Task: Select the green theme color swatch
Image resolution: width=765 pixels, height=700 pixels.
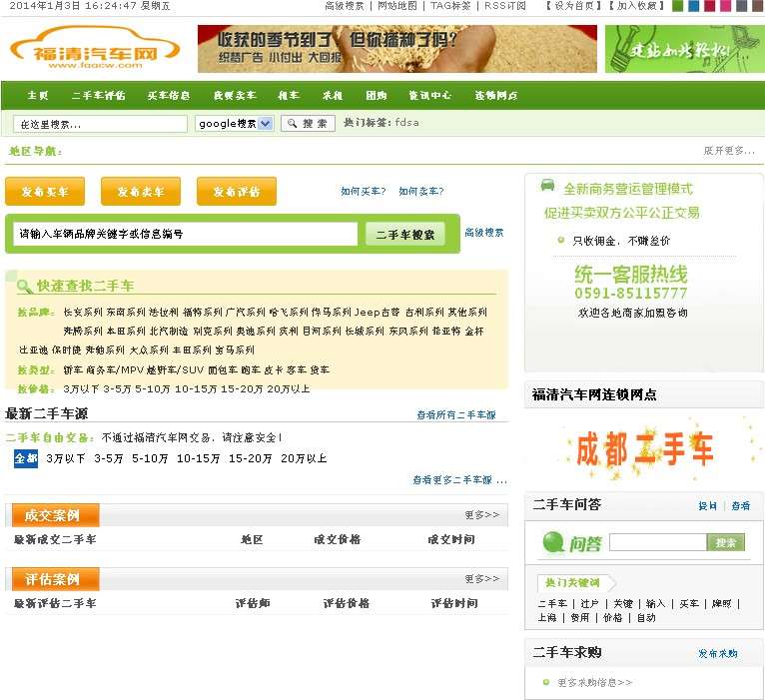Action: 678,6
